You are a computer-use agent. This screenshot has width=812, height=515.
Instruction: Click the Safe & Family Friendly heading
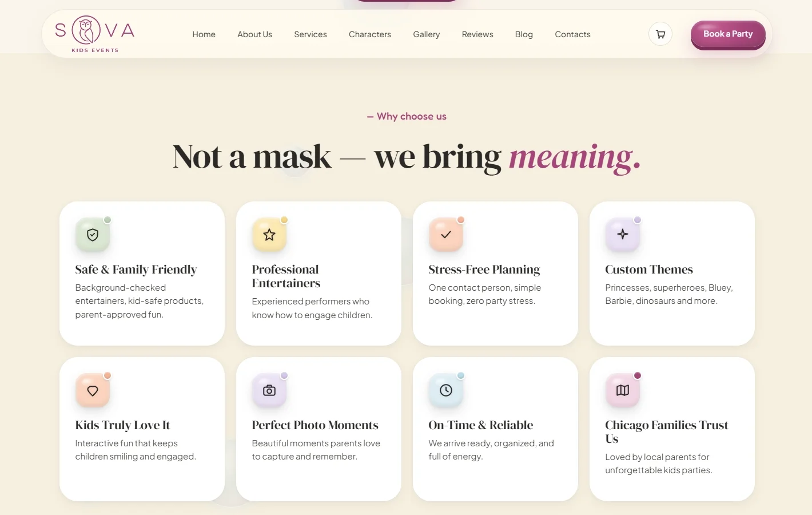point(136,270)
